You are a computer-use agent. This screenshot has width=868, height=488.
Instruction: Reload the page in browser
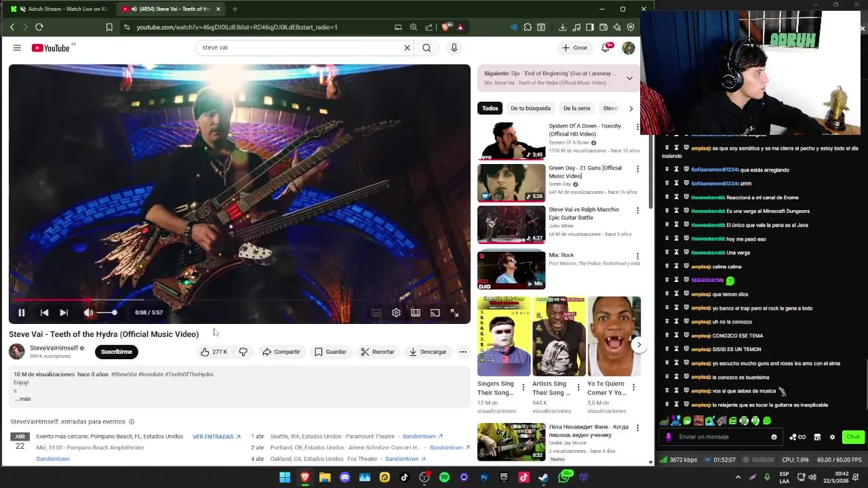point(39,27)
